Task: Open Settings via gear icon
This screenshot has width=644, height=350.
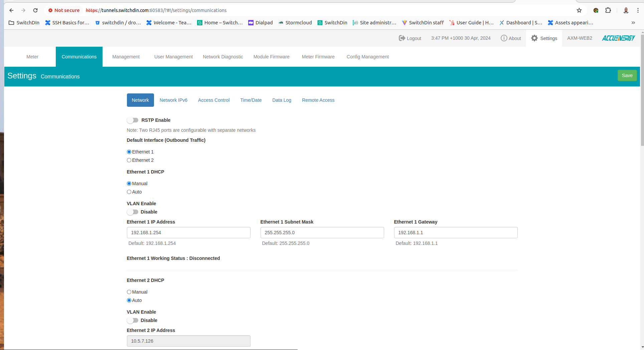Action: [x=544, y=38]
